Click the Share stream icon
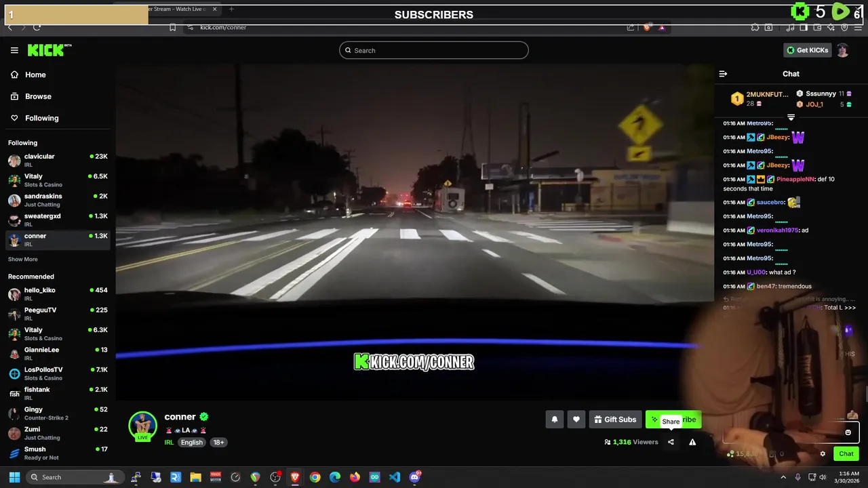The width and height of the screenshot is (868, 488). [671, 442]
